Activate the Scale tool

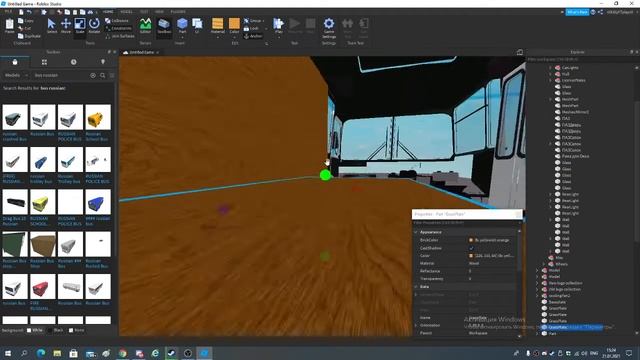80,26
